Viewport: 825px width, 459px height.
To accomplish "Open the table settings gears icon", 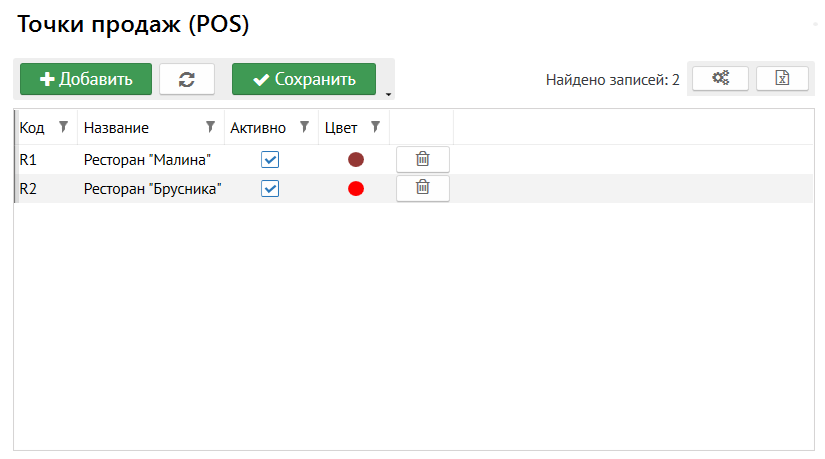I will pyautogui.click(x=720, y=79).
